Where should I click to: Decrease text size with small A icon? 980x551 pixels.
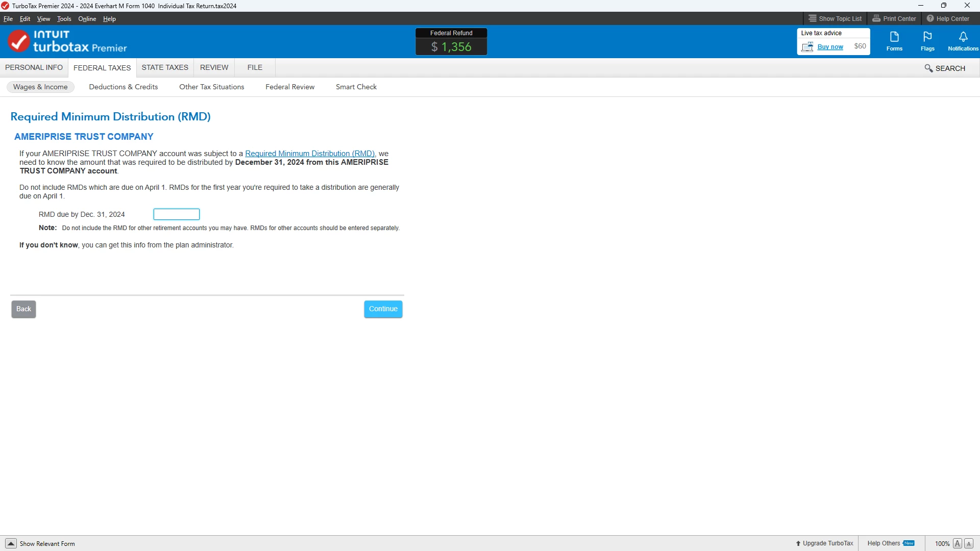pos(968,543)
